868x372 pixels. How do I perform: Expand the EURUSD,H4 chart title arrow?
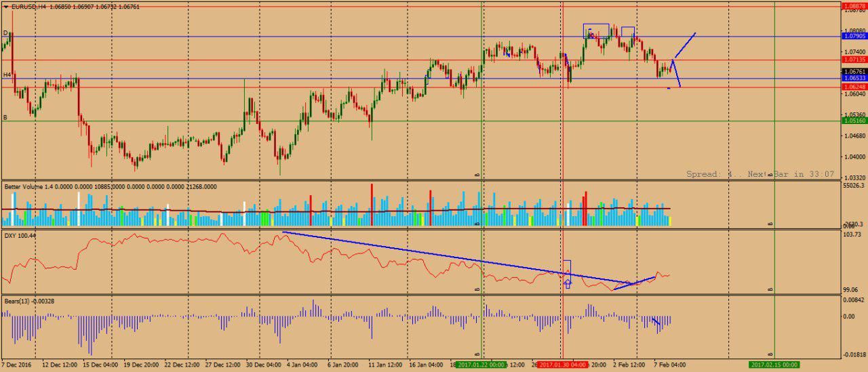pos(6,7)
